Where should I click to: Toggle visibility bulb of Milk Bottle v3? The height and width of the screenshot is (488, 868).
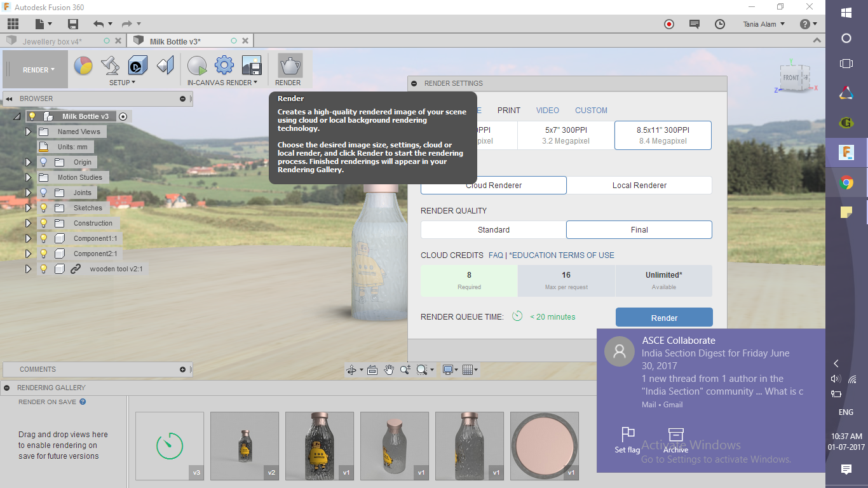tap(32, 116)
